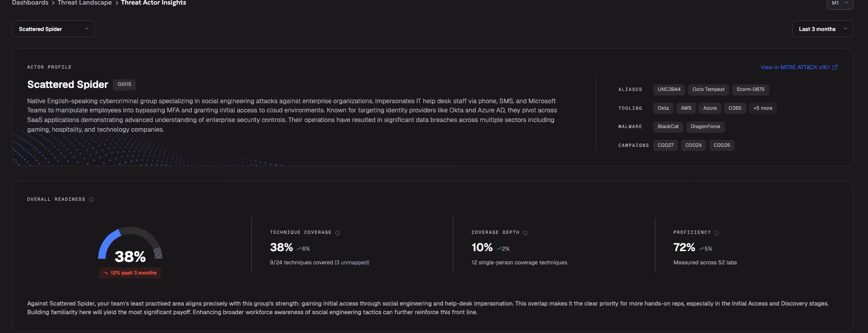Viewport: 868px width, 333px height.
Task: Select the Storm-0875 alias tag
Action: click(x=750, y=89)
